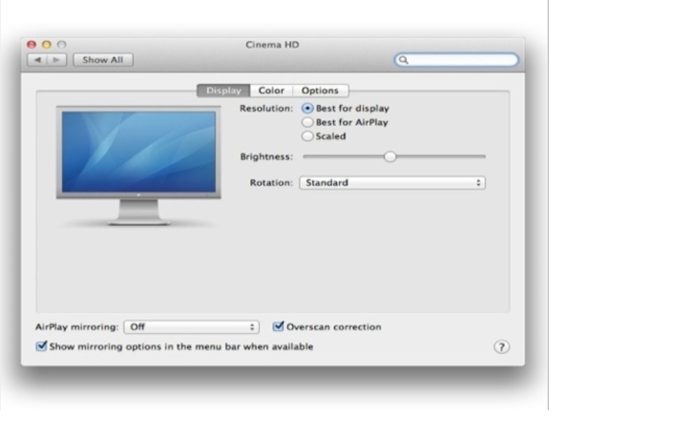The height and width of the screenshot is (438, 700).
Task: Minimize the window with the yellow button
Action: 46,45
